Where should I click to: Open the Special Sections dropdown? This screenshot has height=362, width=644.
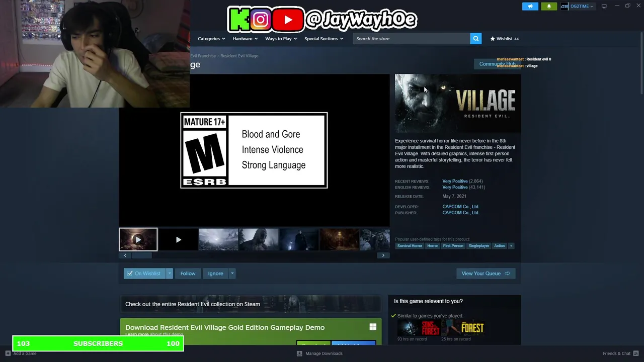click(324, 39)
